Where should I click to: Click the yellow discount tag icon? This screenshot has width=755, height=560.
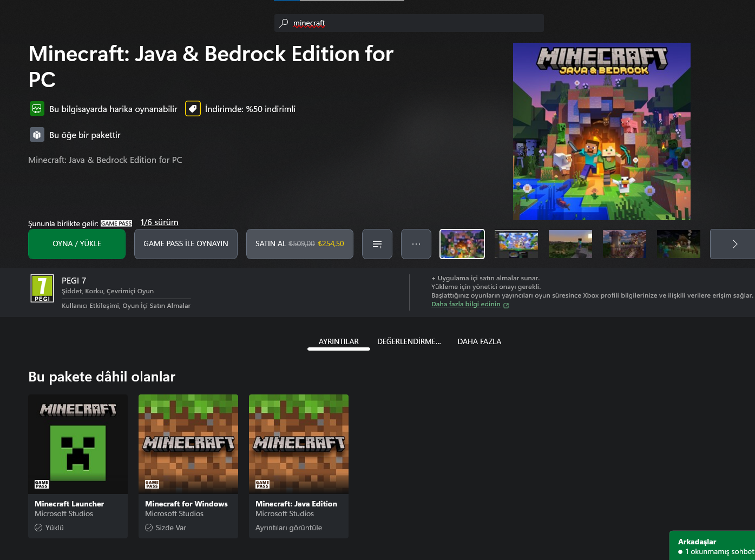pos(193,109)
